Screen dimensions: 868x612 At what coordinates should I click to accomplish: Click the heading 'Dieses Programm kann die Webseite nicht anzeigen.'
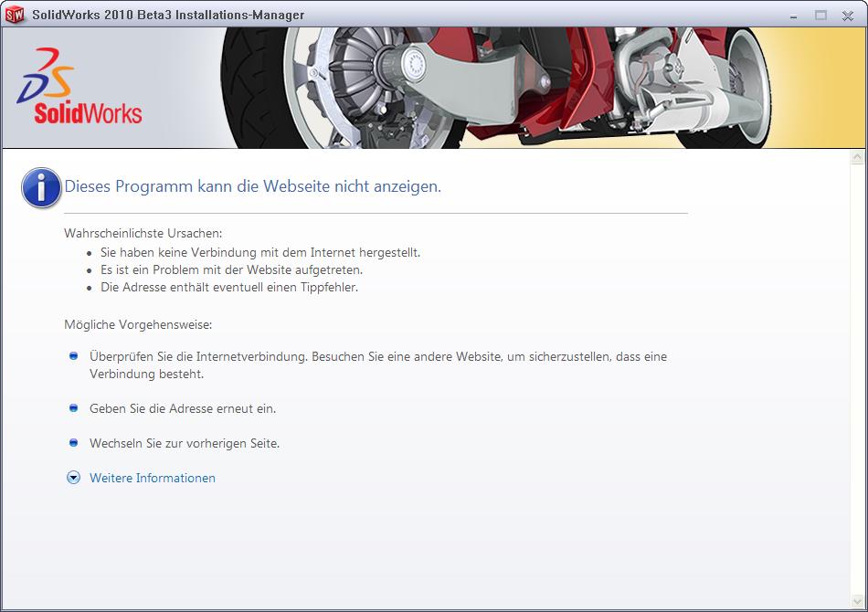point(253,186)
